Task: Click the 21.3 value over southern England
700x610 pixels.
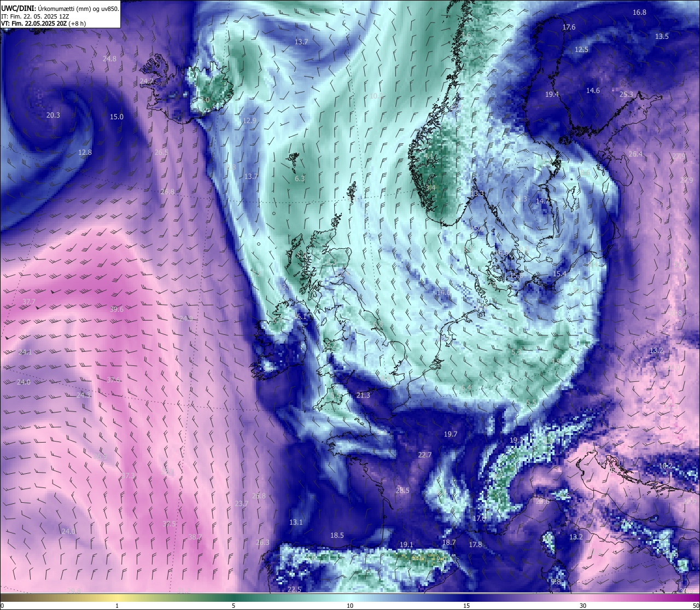Action: point(363,396)
